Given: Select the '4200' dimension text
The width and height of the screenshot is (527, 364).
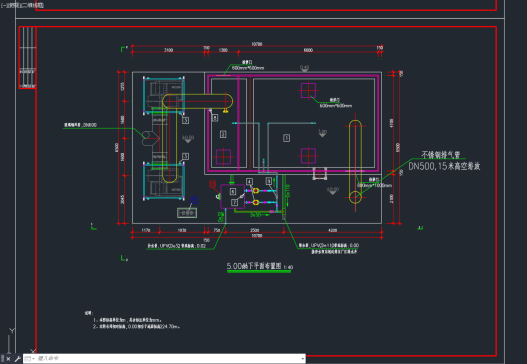Looking at the screenshot, I should coord(332,230).
